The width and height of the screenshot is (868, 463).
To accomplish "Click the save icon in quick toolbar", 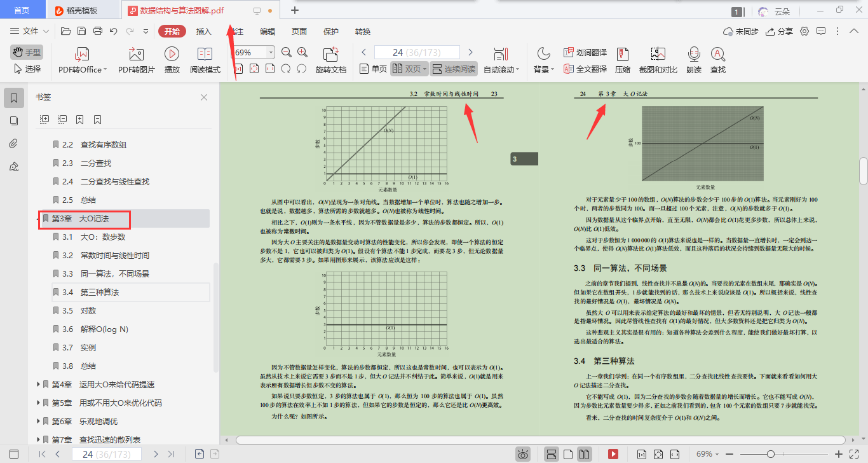I will pyautogui.click(x=81, y=31).
